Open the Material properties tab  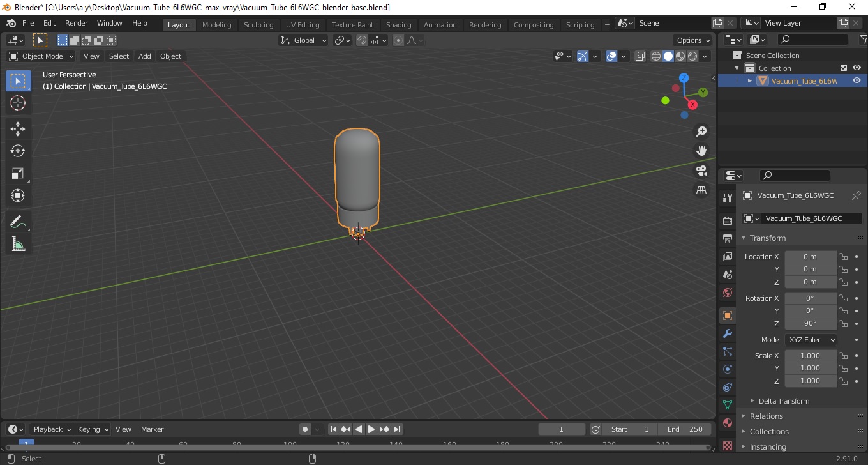(728, 423)
